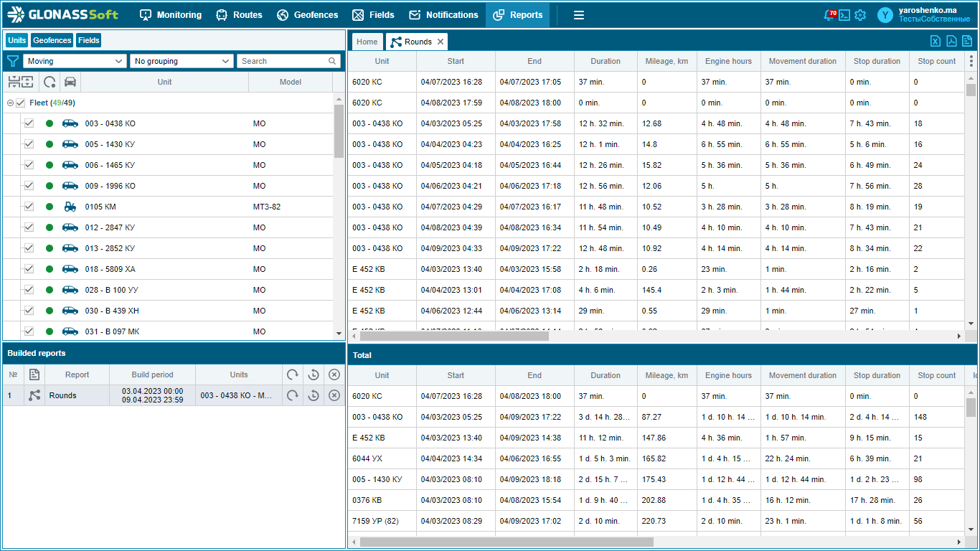Click history clock icon in Rounds row
This screenshot has height=551, width=980.
(314, 395)
